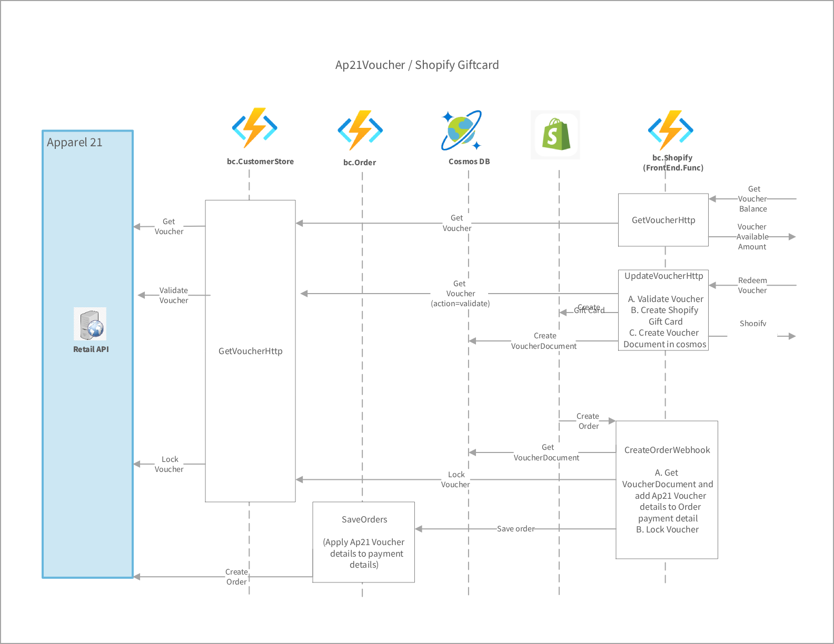This screenshot has width=834, height=644.
Task: Click the Get Voucher (action=validate) label
Action: point(460,294)
